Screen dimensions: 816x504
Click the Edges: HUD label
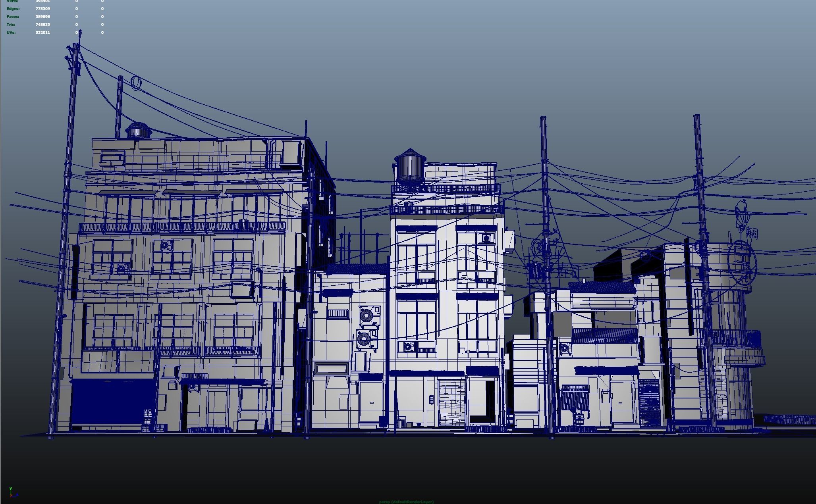[13, 9]
